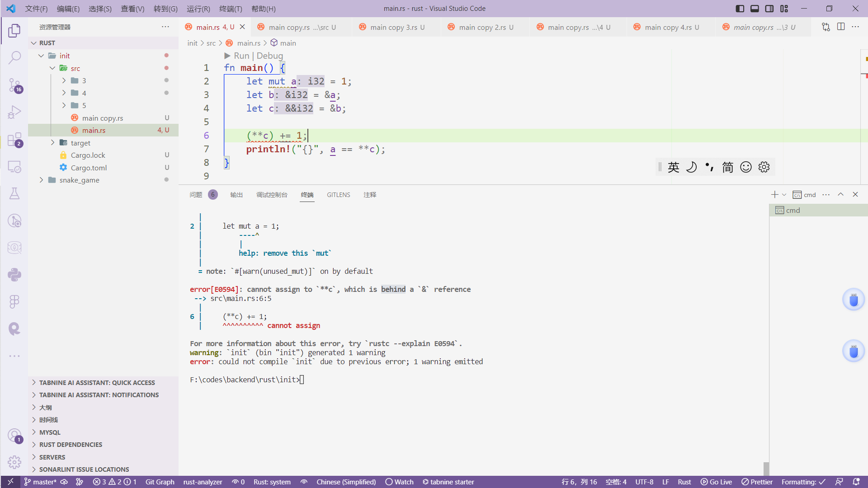Open Run and Debug view
Viewport: 868px width, 488px height.
[14, 112]
